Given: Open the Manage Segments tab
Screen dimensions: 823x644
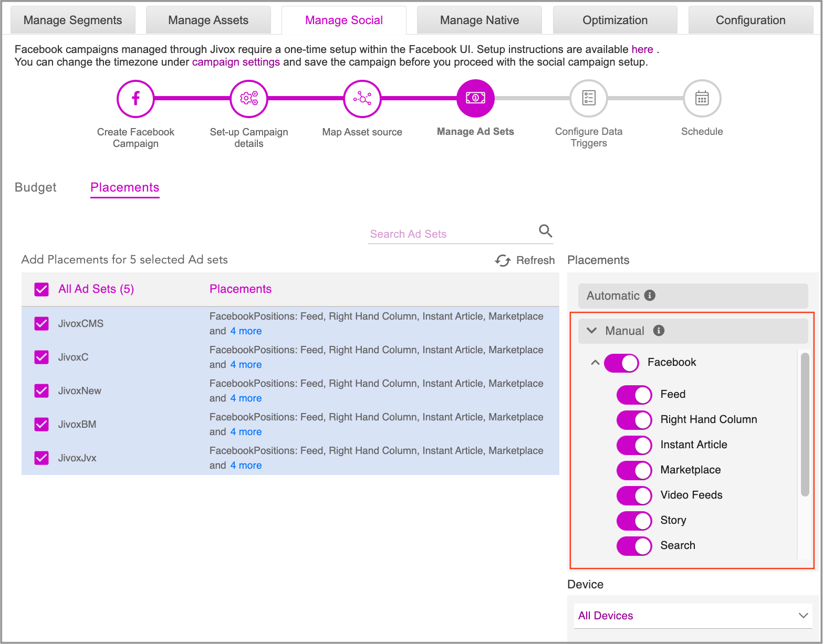Looking at the screenshot, I should coord(73,20).
